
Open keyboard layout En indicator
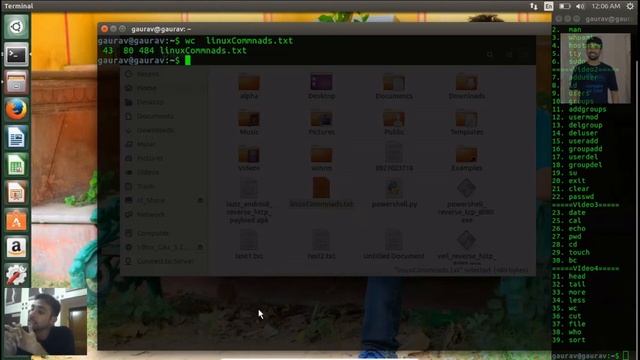(x=549, y=6)
